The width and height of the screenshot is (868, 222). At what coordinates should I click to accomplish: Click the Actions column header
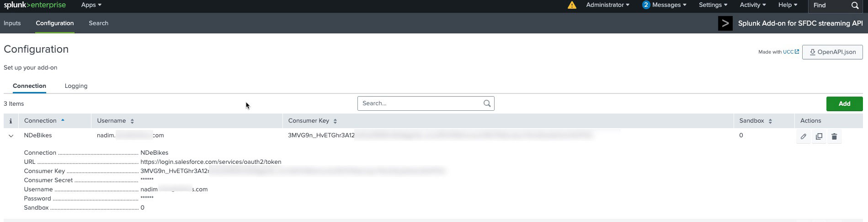pos(810,121)
